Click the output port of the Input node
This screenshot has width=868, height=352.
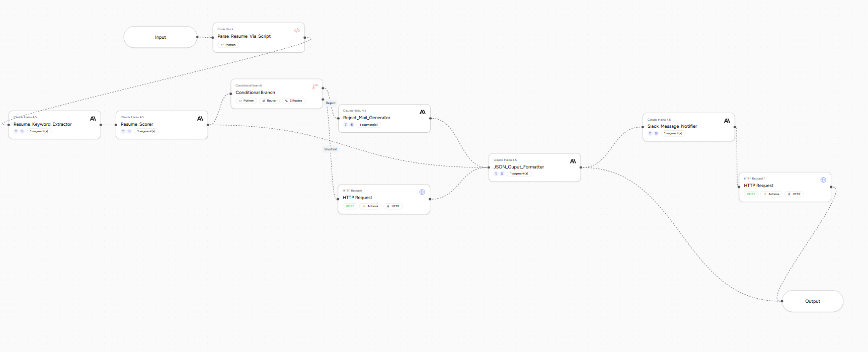197,37
